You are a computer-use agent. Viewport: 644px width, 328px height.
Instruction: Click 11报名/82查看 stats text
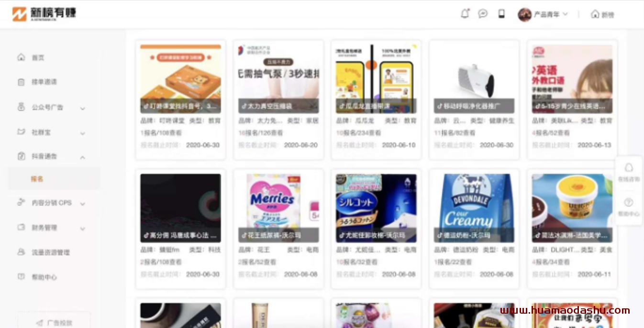click(455, 133)
